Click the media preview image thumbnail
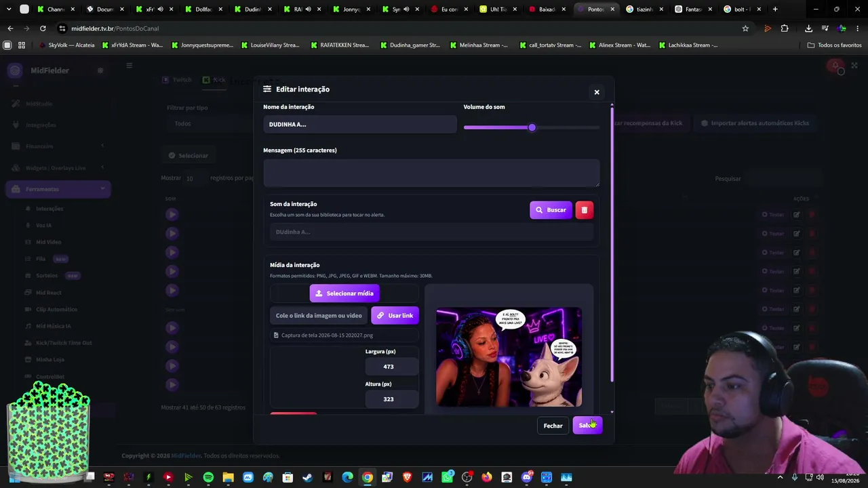 tap(509, 357)
